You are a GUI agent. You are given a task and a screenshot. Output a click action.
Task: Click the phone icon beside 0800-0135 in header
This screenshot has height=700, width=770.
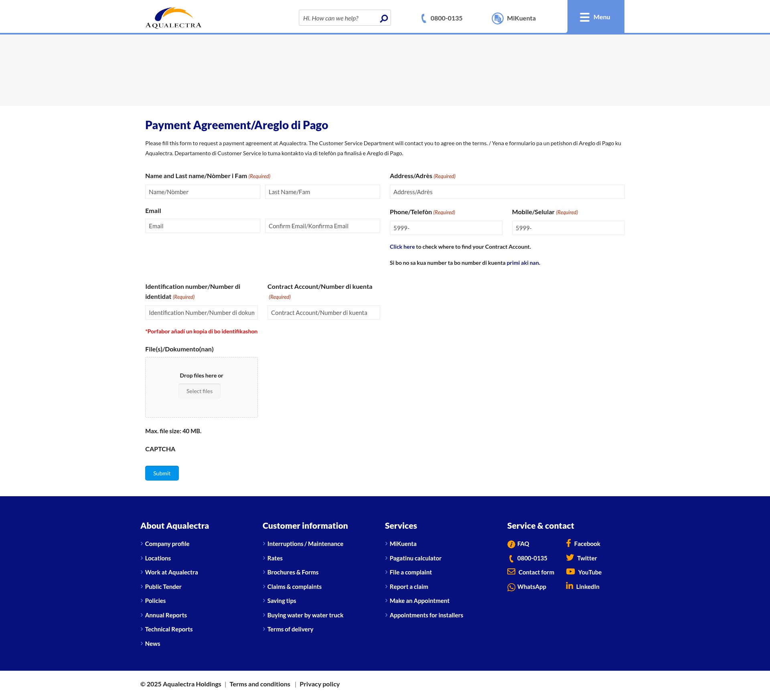point(423,18)
